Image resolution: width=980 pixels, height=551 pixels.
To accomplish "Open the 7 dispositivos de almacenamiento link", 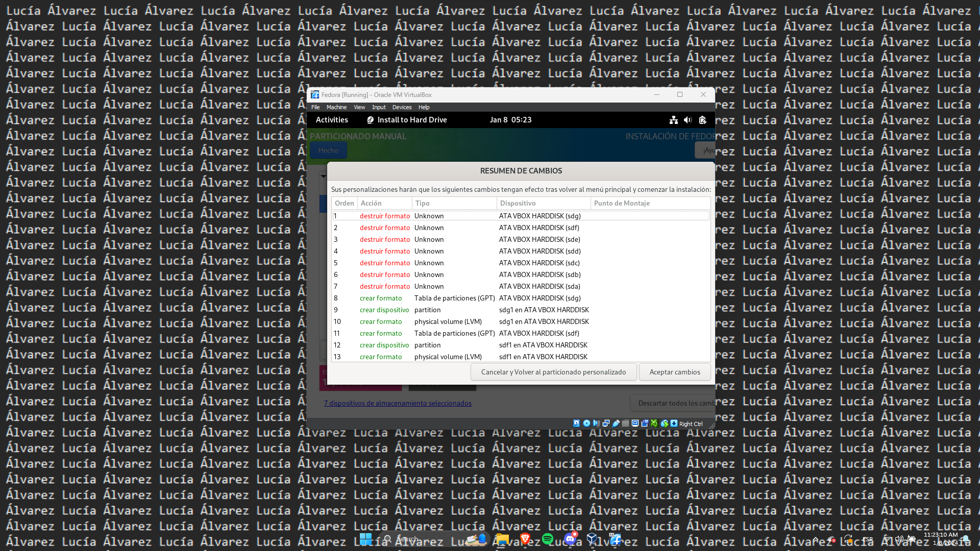I will pyautogui.click(x=398, y=403).
